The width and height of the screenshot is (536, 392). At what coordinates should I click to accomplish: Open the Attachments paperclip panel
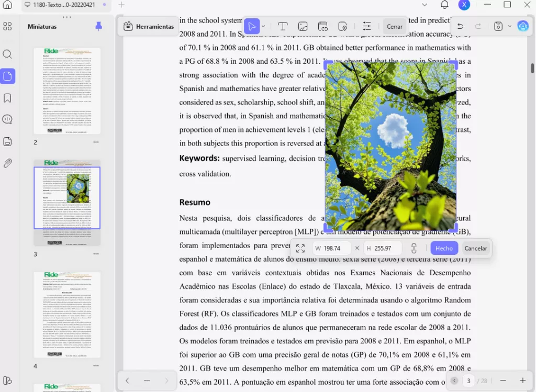7,163
